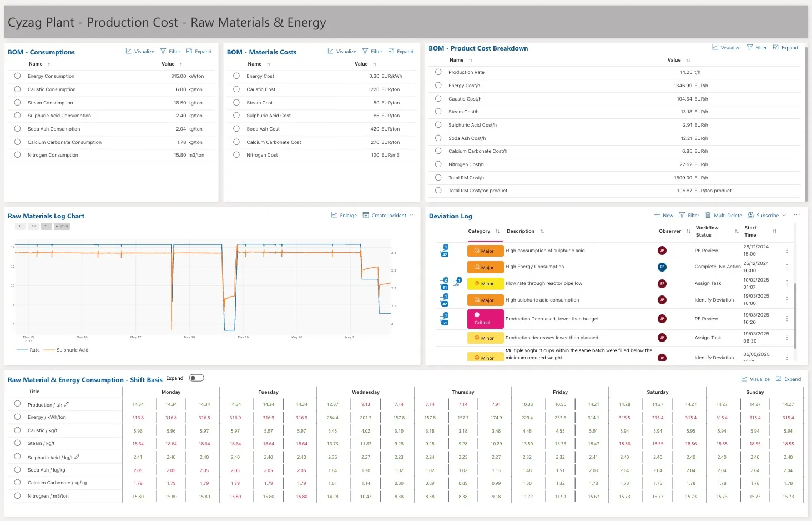Sort Consumptions table by Name column
Viewport: 812px width, 521px height.
pyautogui.click(x=49, y=64)
